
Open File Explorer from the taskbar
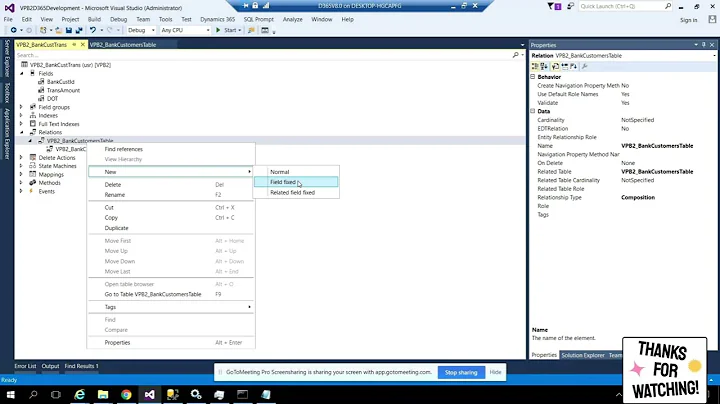coord(103,394)
